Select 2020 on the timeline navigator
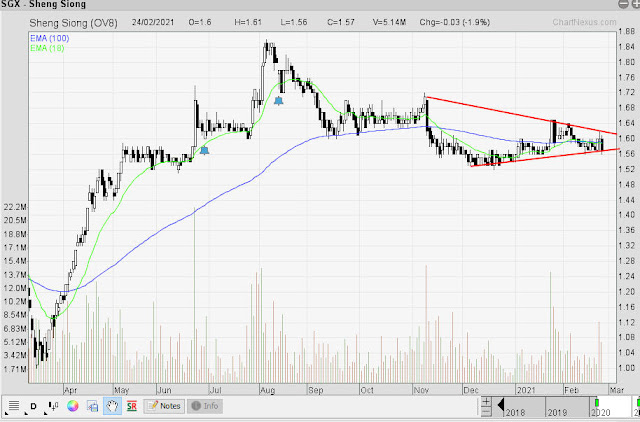This screenshot has height=422, width=640. click(x=600, y=413)
